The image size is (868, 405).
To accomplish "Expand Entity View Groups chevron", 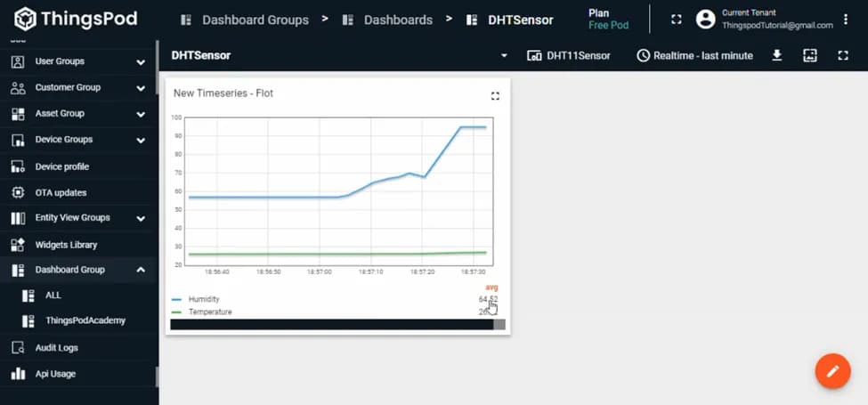I will pos(141,218).
